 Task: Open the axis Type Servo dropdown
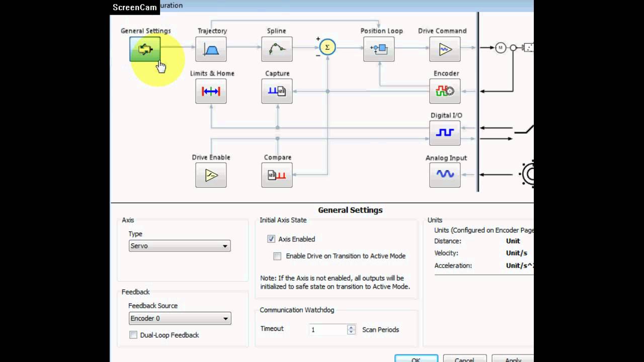click(x=180, y=246)
